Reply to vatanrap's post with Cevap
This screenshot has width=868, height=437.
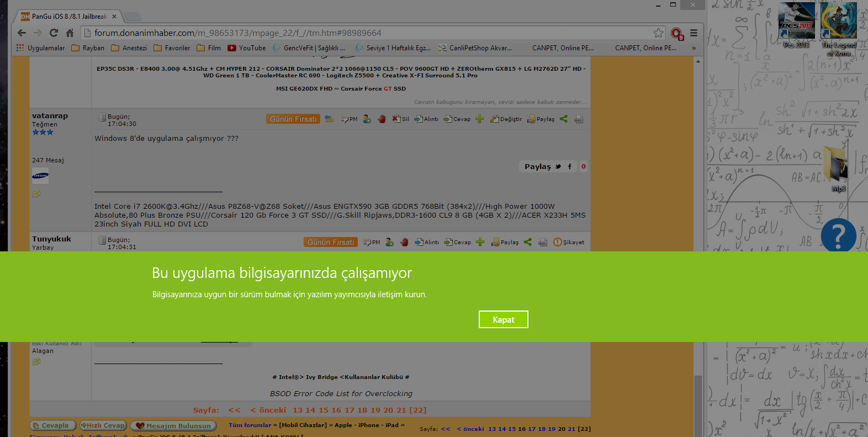tap(457, 119)
